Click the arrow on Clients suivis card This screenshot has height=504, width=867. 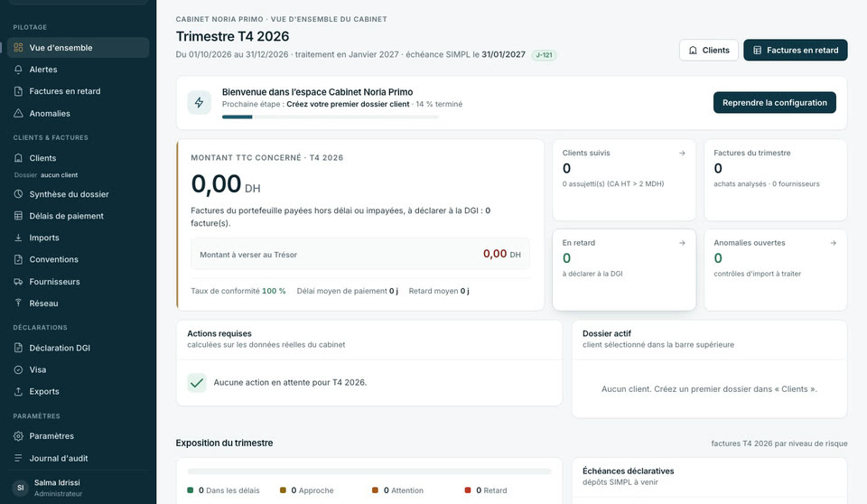[x=682, y=154]
